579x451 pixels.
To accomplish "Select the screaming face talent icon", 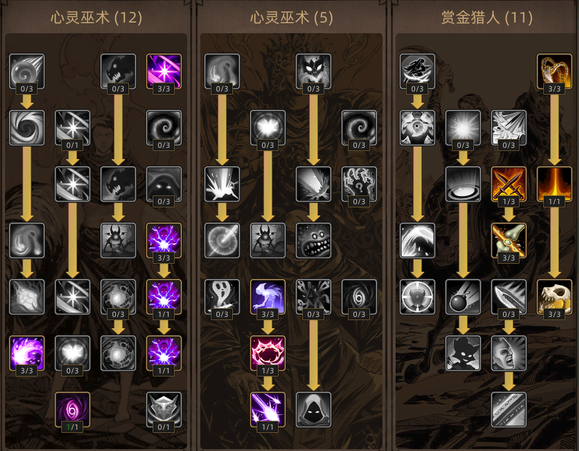I will tap(508, 353).
